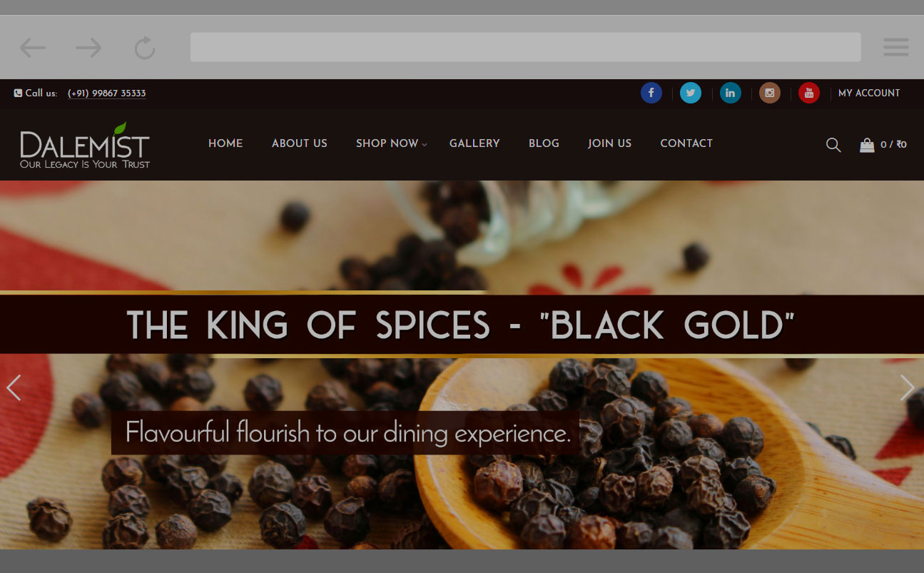Screen dimensions: 924x573
Task: Advance to next slide with right arrow
Action: coord(907,387)
